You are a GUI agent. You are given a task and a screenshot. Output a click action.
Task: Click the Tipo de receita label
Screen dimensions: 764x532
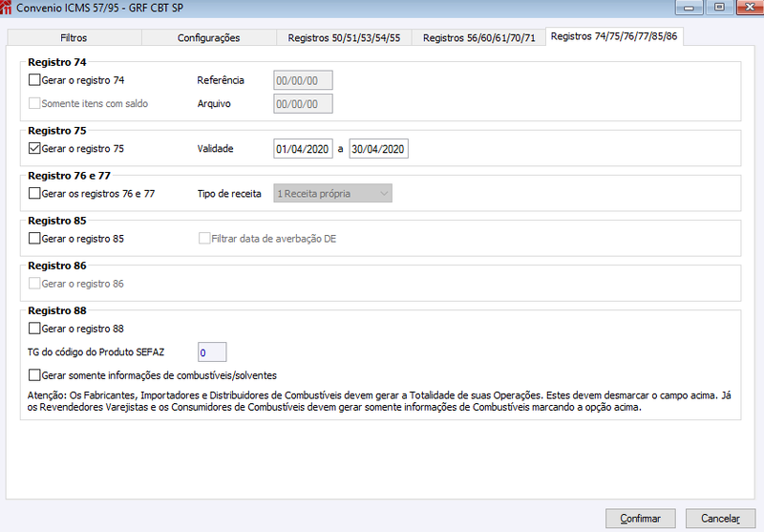[229, 193]
